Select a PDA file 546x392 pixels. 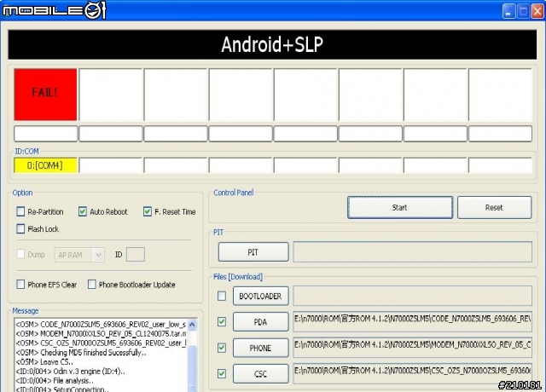click(x=260, y=322)
